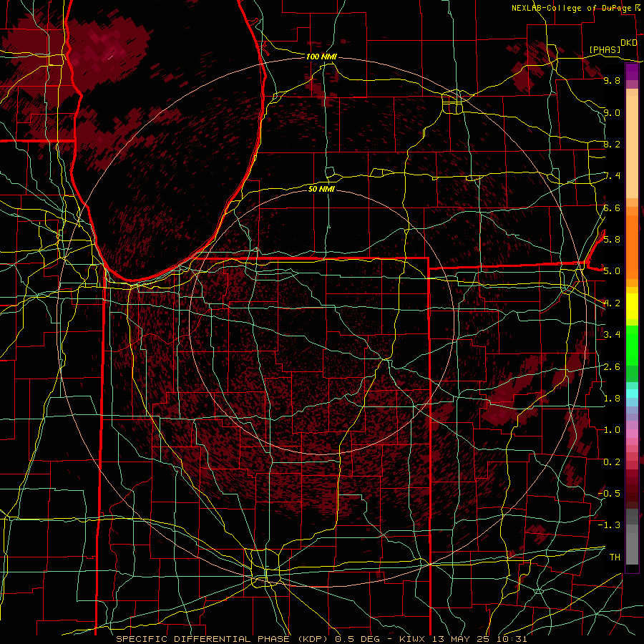Select the cyan color bar segment
The image size is (644, 644).
(632, 394)
